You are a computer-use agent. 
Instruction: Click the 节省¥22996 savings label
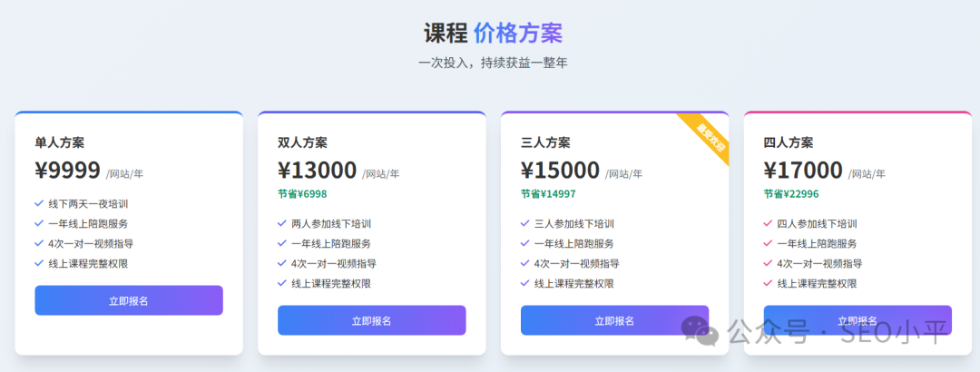pos(791,194)
